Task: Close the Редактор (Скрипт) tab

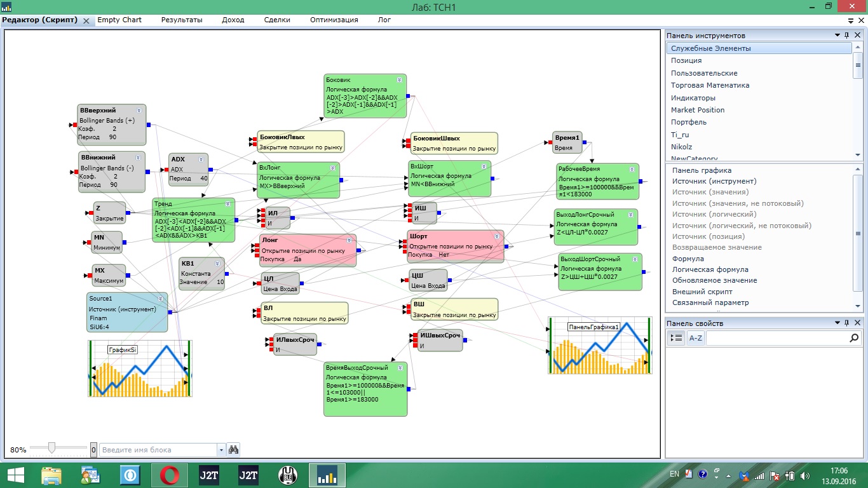Action: (x=86, y=20)
